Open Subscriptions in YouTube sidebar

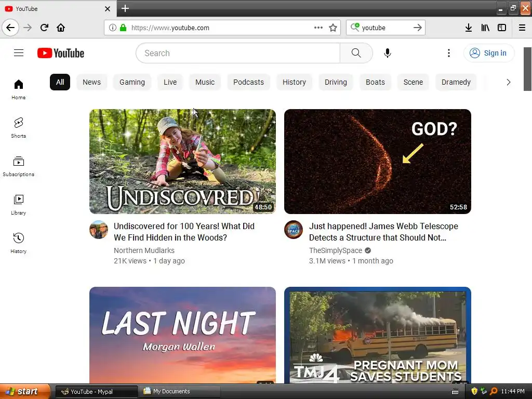(x=18, y=166)
